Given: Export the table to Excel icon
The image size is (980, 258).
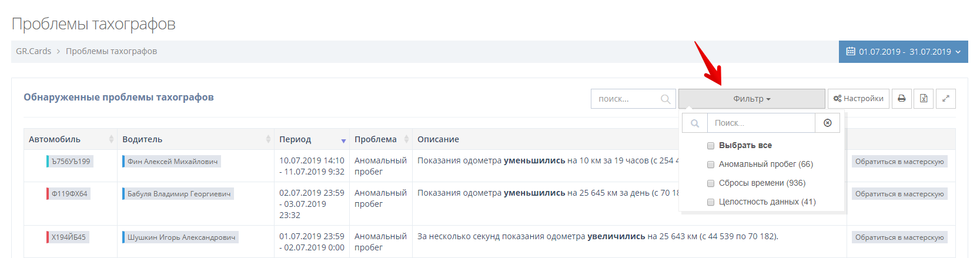Looking at the screenshot, I should [x=924, y=99].
